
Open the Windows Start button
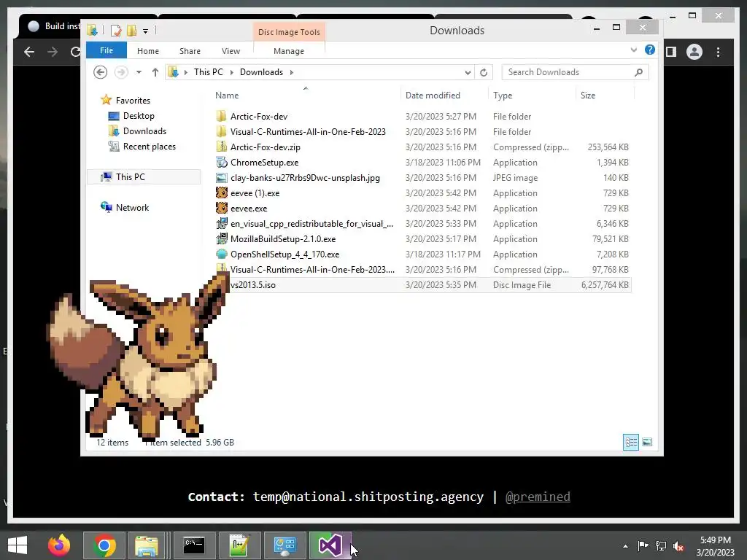point(18,545)
